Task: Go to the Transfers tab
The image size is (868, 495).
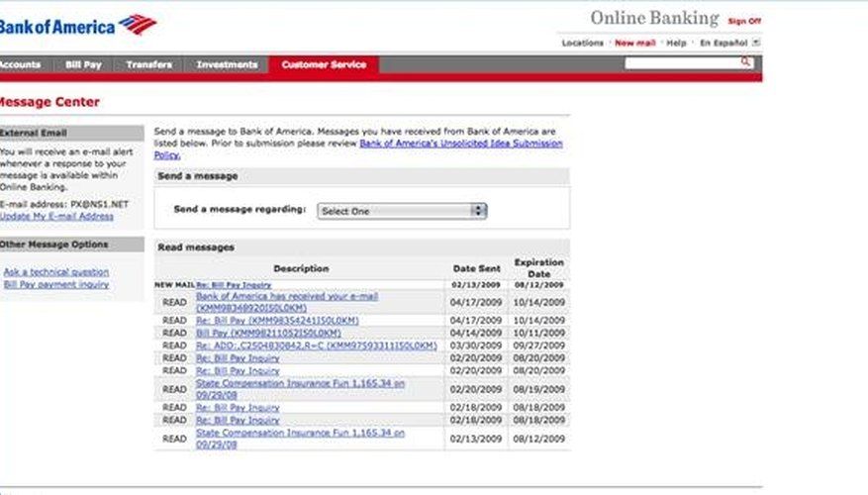Action: coord(148,64)
